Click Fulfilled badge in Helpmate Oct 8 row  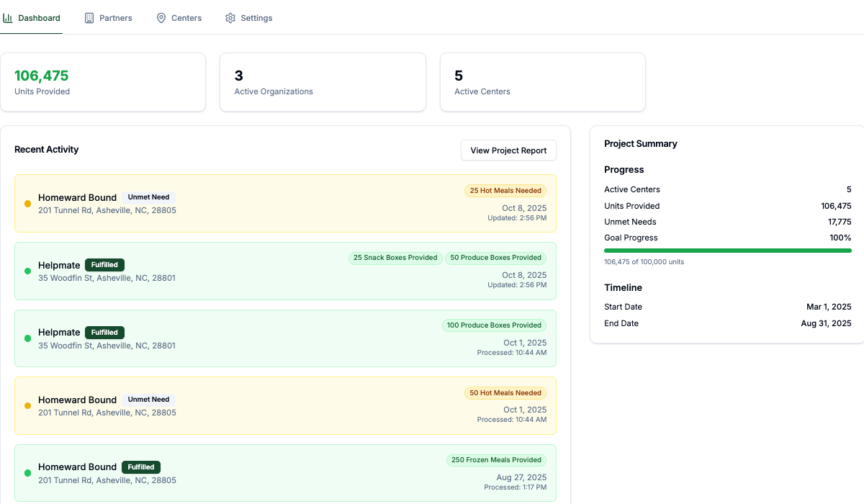(x=105, y=265)
